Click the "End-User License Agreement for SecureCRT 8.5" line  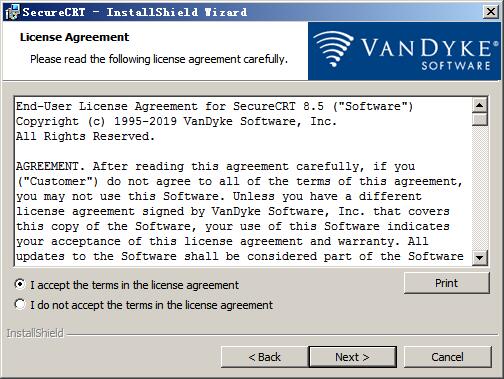(170, 106)
